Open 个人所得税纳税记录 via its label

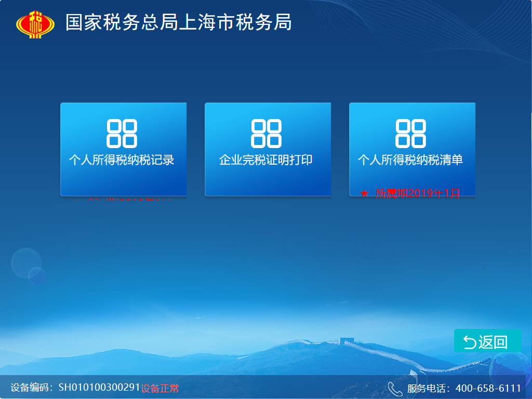coord(122,160)
